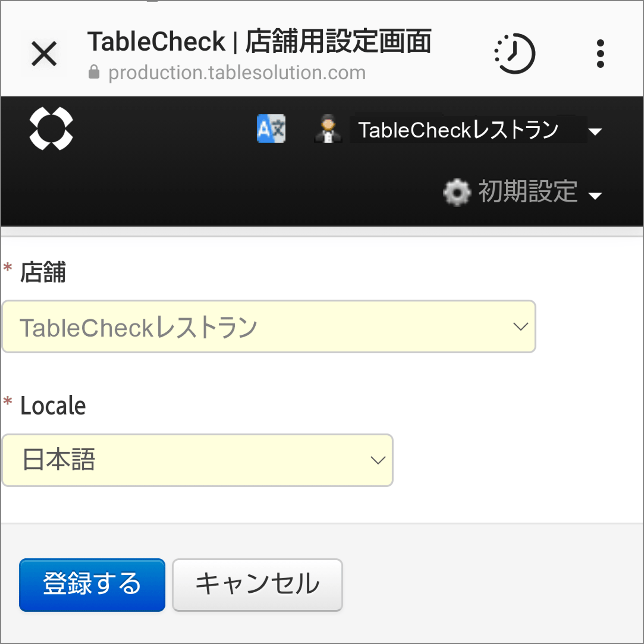Open the TableCheckレストラン account menu
The height and width of the screenshot is (644, 644).
[x=458, y=130]
